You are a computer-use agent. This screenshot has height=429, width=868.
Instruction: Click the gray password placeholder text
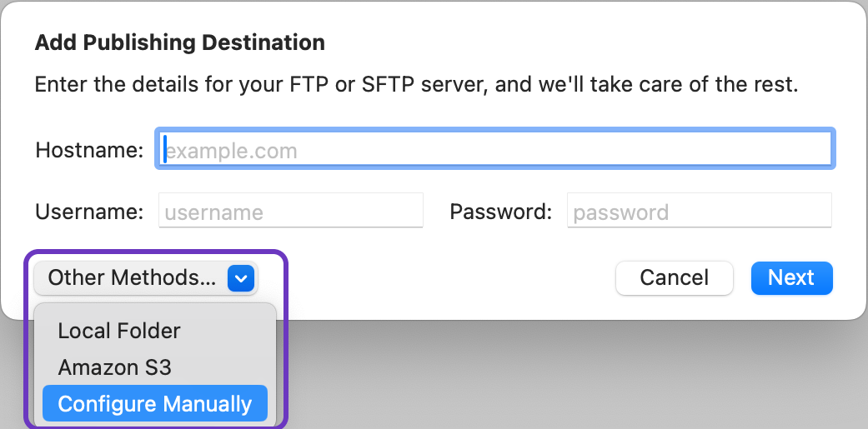tap(621, 212)
